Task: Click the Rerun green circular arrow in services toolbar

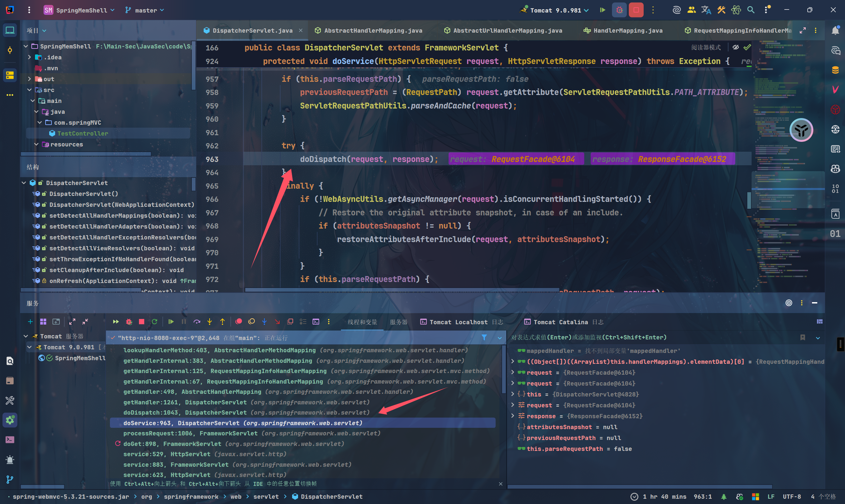Action: click(154, 322)
